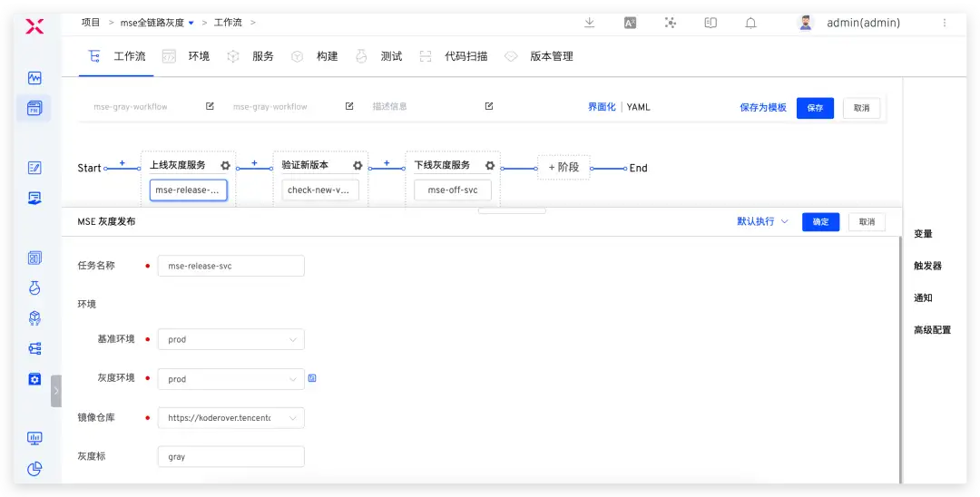This screenshot has width=980, height=497.
Task: Open the notifications bell
Action: coord(750,23)
